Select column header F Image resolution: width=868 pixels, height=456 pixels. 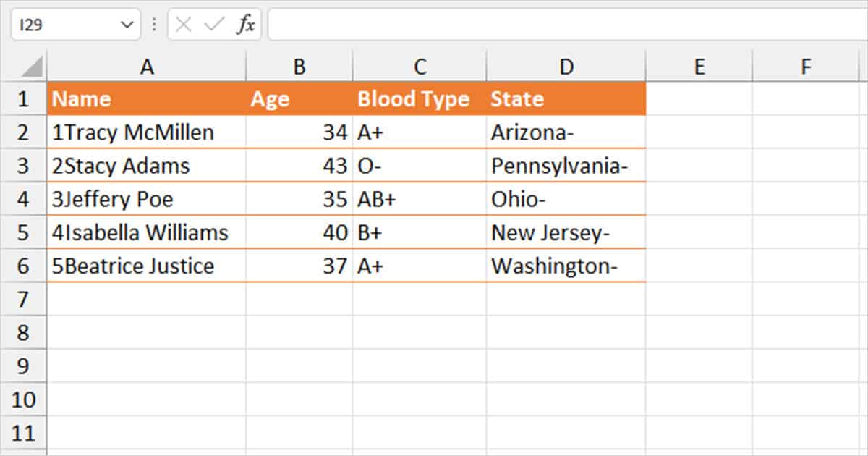click(x=806, y=65)
